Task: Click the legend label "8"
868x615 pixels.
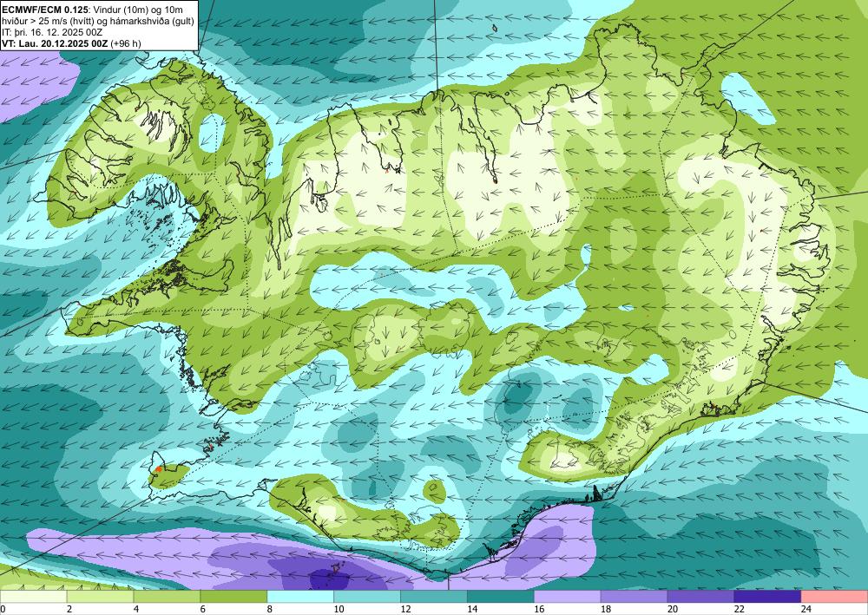Action: (270, 609)
